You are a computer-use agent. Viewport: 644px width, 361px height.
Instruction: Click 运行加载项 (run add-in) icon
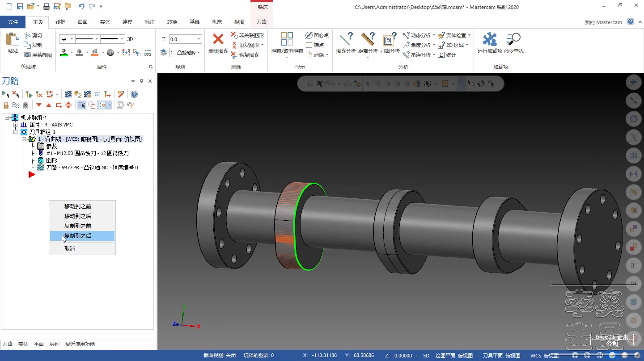[x=490, y=39]
